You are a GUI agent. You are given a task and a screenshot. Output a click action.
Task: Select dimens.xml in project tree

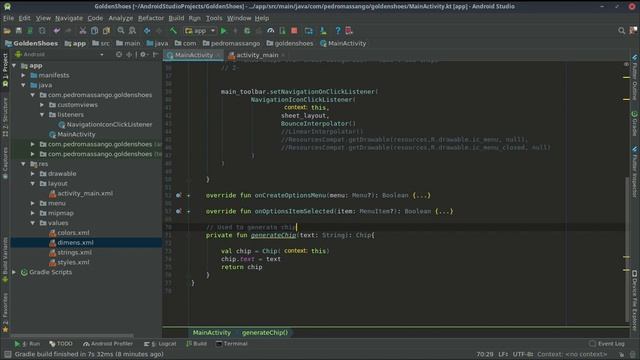pyautogui.click(x=75, y=243)
